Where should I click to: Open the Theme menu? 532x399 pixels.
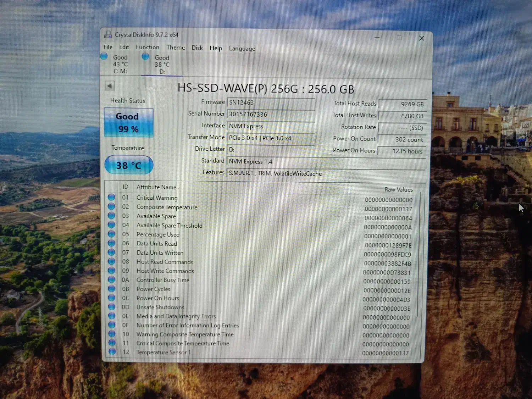[175, 47]
